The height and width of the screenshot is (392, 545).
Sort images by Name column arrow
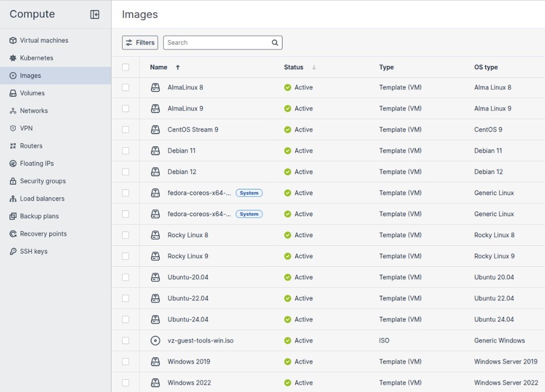[x=178, y=67]
